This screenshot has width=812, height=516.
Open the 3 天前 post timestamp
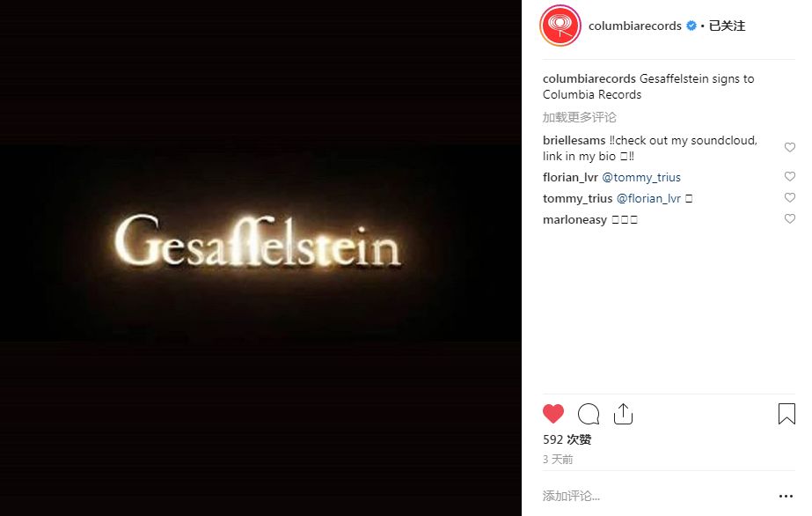point(558,460)
